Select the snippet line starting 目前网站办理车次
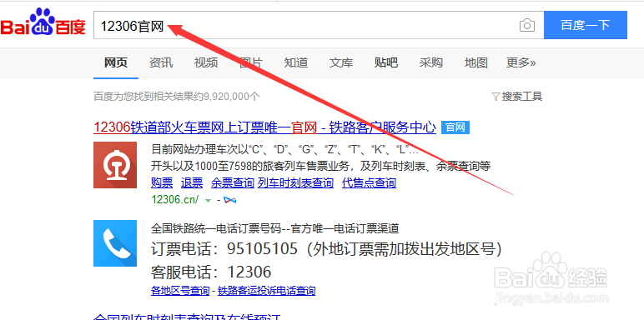 click(285, 149)
